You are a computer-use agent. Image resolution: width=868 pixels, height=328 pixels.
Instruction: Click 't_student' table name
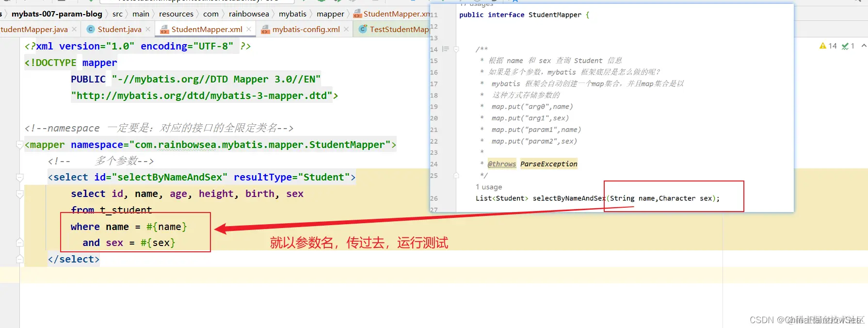pos(126,210)
